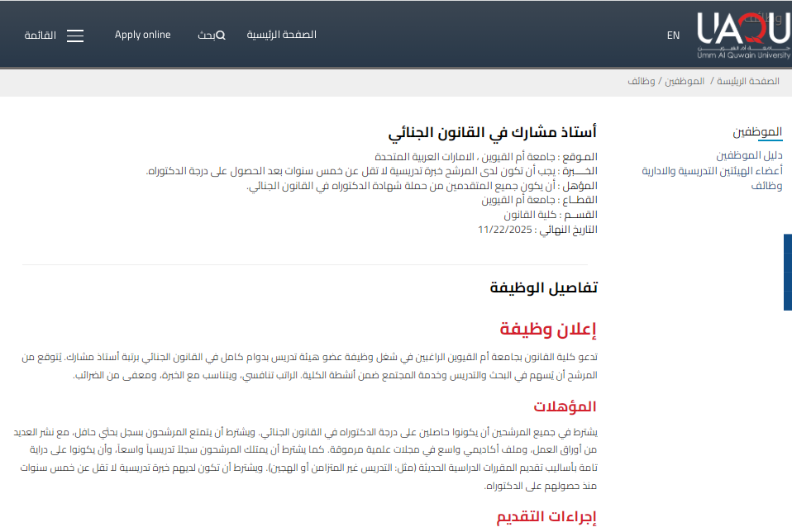Screen dimensions: 792x532
Task: Click الموظفين in the breadcrumb
Action: coord(684,82)
